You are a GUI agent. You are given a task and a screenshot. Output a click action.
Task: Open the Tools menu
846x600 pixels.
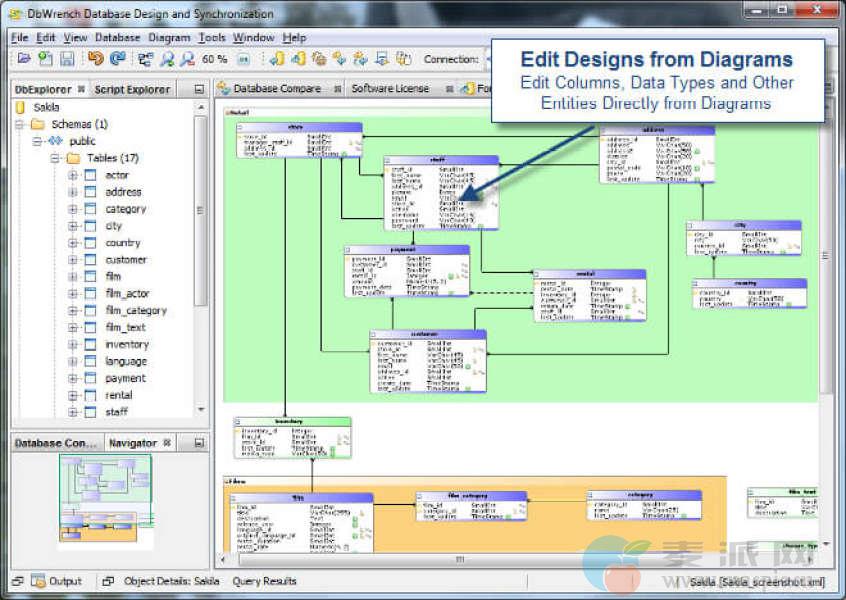click(212, 38)
